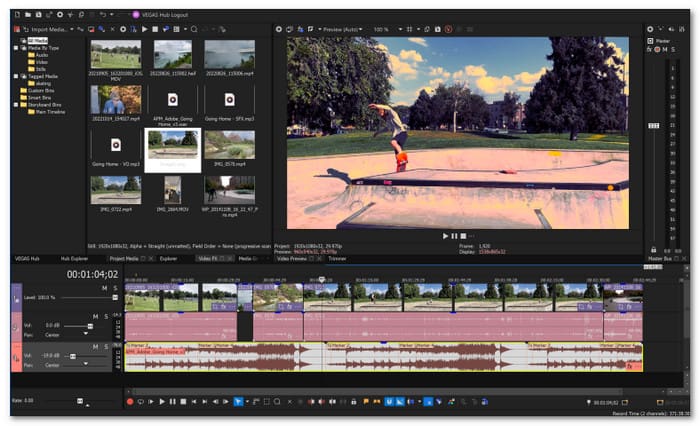Mute the music audio track (Vol -19 dB)
Screen dimensions: 700x426
click(x=95, y=347)
